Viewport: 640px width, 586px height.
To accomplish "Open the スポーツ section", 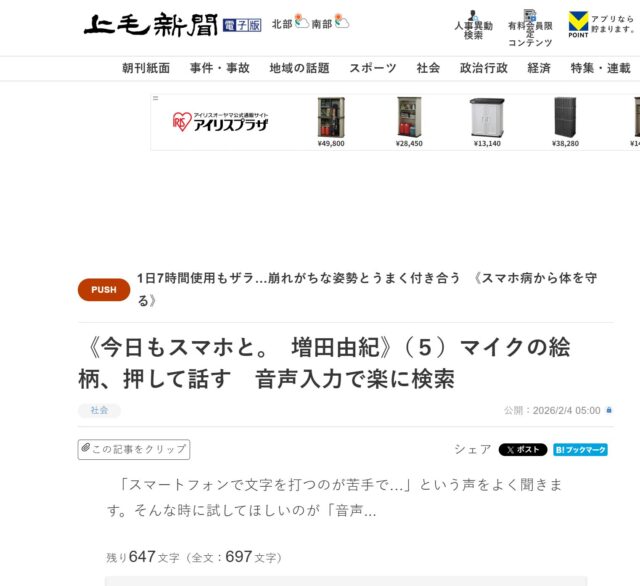I will (x=373, y=68).
